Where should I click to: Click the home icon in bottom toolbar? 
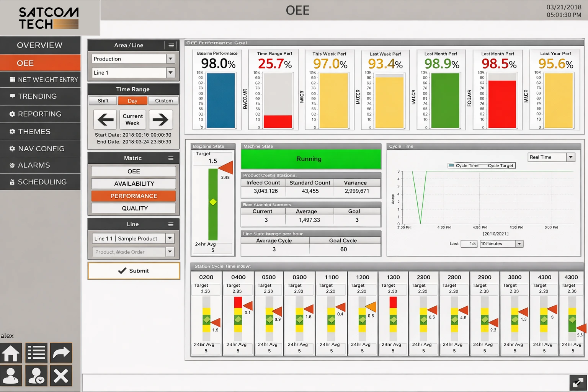pos(11,353)
